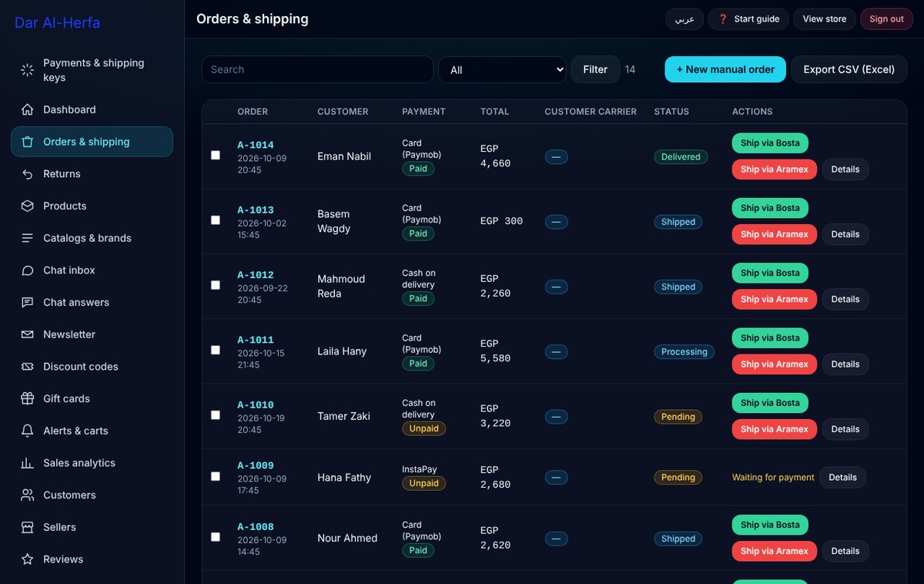Click customer name Nour Ahmed
Screen dimensions: 924x584
pyautogui.click(x=347, y=539)
